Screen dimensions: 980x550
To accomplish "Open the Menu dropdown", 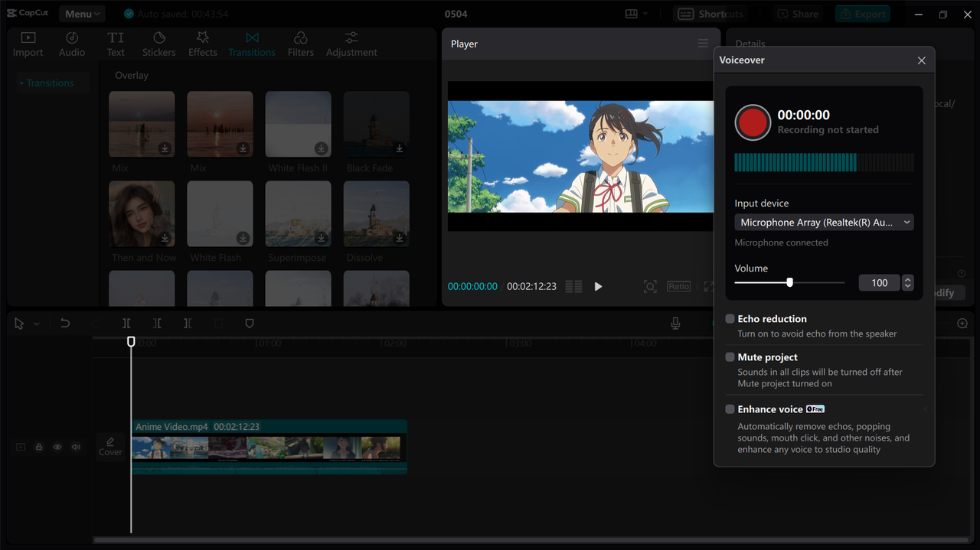I will point(82,14).
